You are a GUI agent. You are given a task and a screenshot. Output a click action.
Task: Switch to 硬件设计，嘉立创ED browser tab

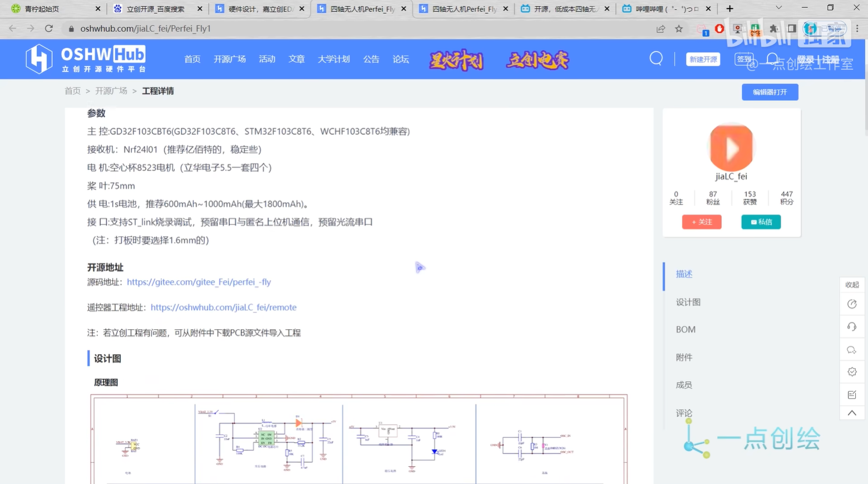click(x=259, y=9)
